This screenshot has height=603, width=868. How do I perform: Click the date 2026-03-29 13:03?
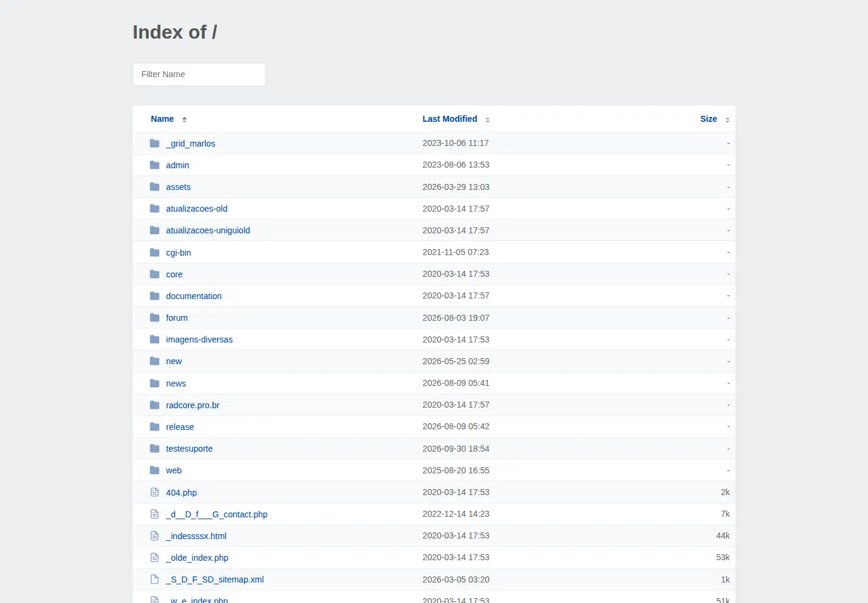[456, 187]
